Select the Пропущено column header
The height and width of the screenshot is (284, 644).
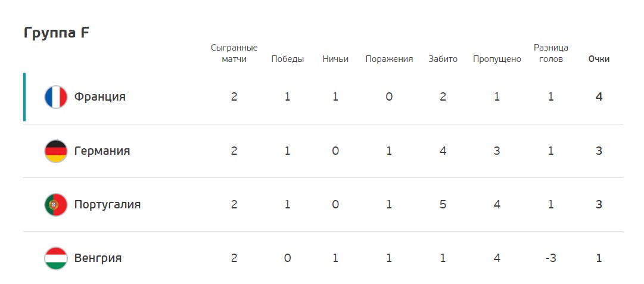tap(497, 59)
